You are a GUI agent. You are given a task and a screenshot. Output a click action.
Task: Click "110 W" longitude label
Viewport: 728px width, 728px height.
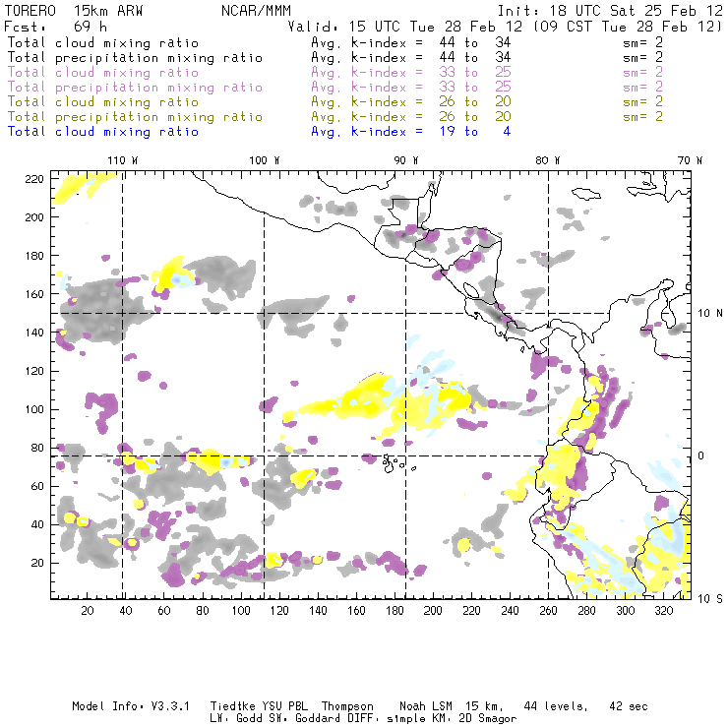[123, 160]
